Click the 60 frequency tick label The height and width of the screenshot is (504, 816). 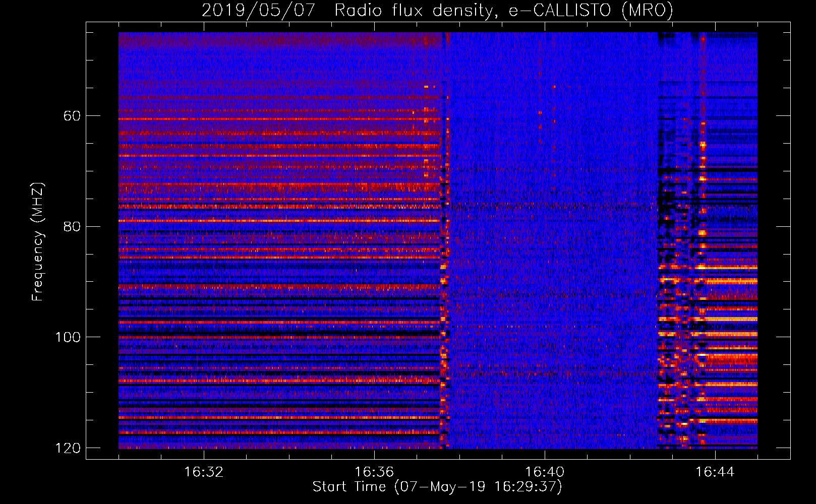coord(73,116)
